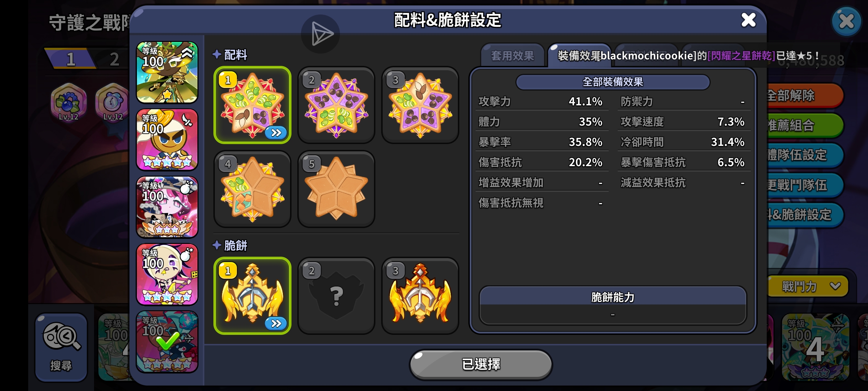Tap blue arrow on topping slot 1
868x391 pixels.
[276, 133]
